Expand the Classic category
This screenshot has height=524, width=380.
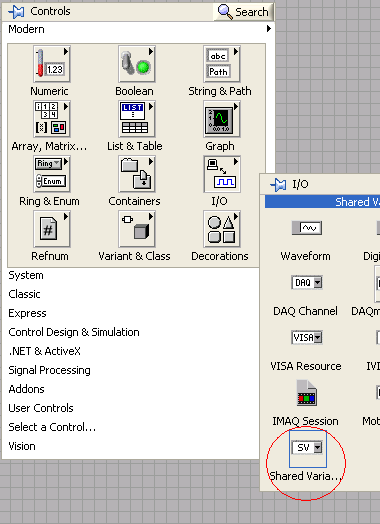point(24,294)
